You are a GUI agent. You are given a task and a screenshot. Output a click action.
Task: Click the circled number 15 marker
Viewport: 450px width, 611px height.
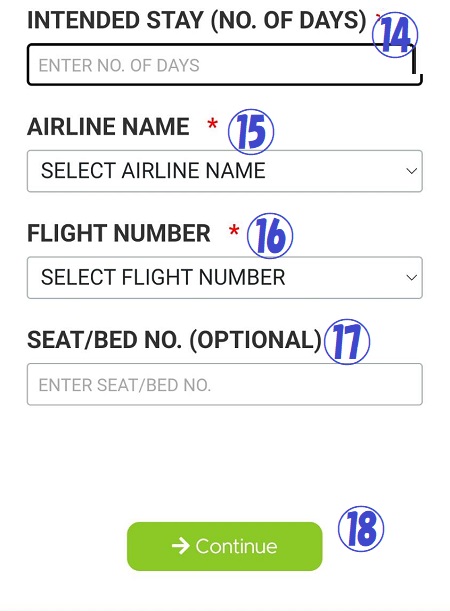coord(251,132)
